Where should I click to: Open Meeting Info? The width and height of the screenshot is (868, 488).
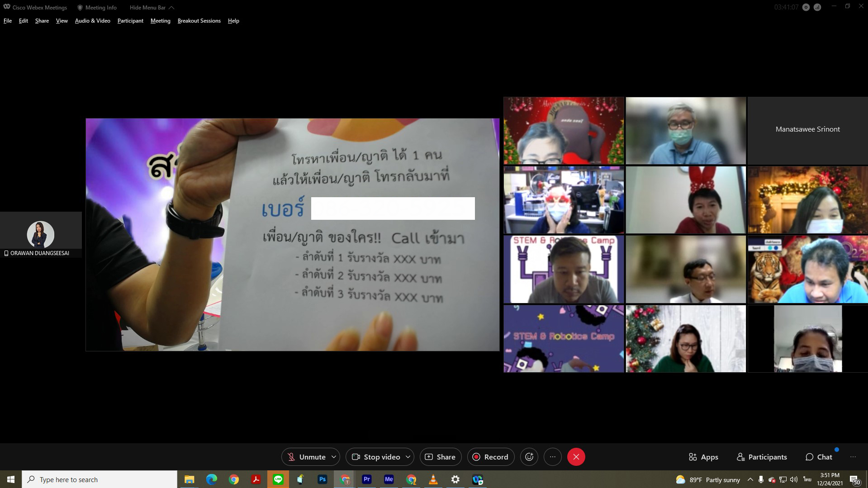coord(97,7)
